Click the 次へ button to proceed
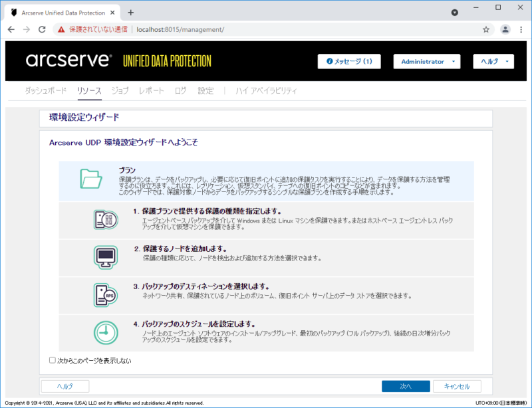The image size is (532, 408). tap(406, 386)
